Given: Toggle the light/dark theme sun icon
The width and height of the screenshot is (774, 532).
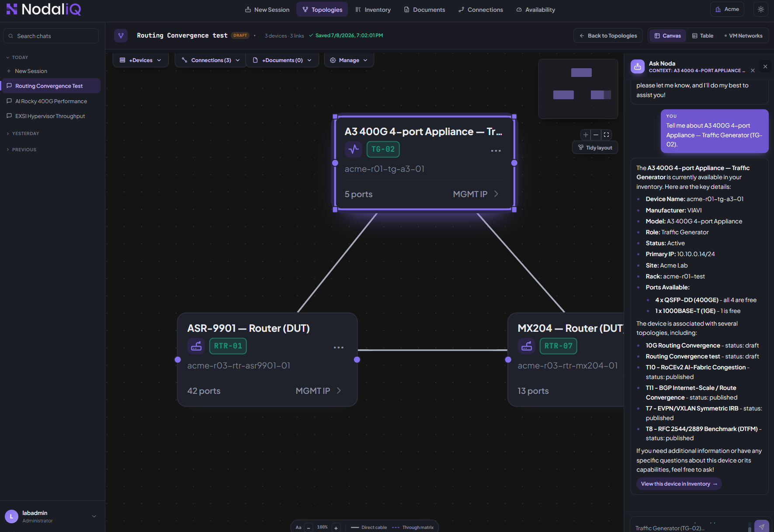Looking at the screenshot, I should point(761,9).
